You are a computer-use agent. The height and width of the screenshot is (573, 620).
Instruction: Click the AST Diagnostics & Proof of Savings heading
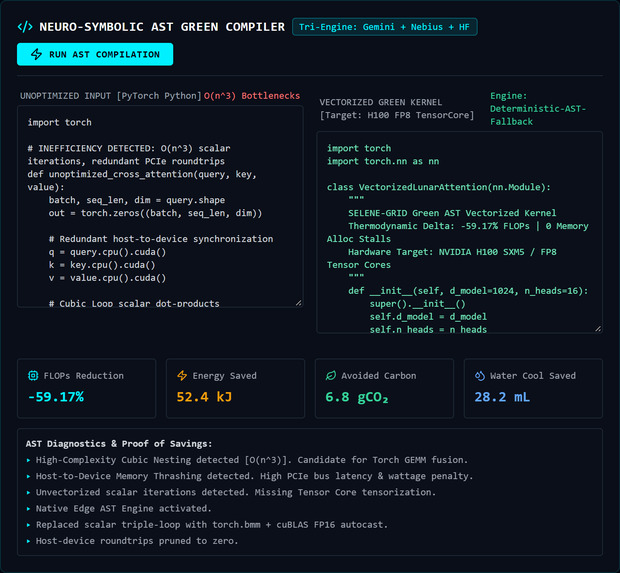point(119,444)
